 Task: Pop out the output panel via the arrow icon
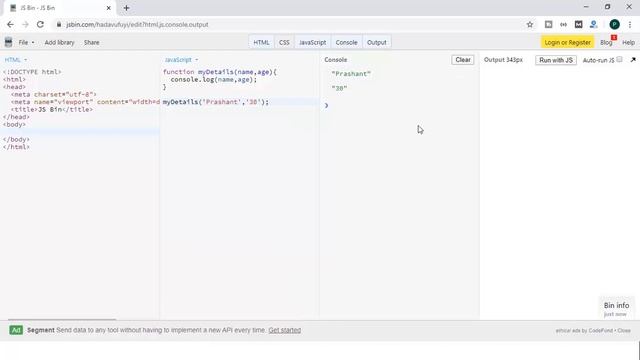(x=633, y=60)
